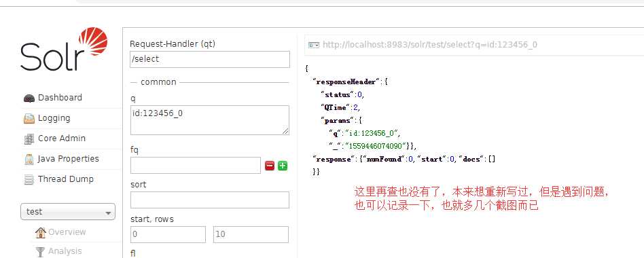Image resolution: width=644 pixels, height=258 pixels.
Task: Click the URL link icon beside query address
Action: (314, 45)
